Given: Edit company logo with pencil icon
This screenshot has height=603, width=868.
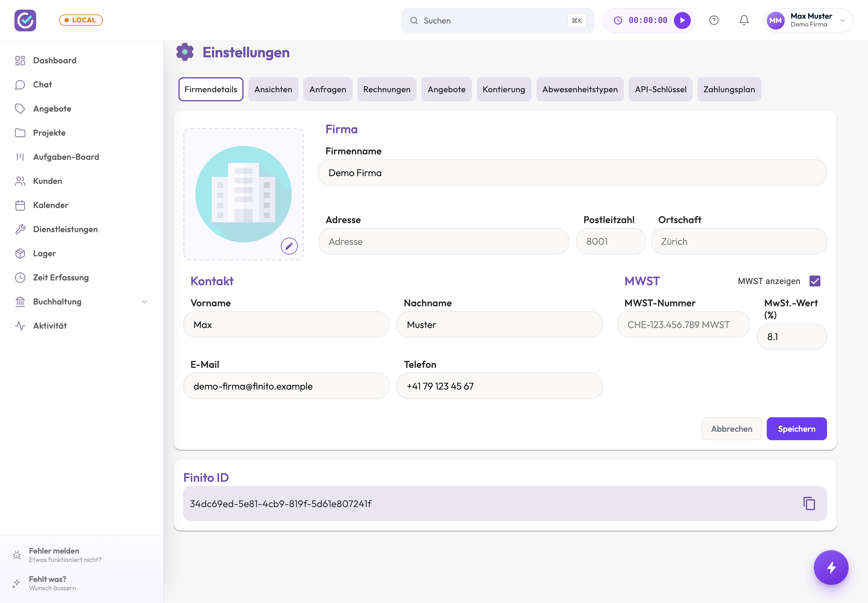Looking at the screenshot, I should point(289,246).
